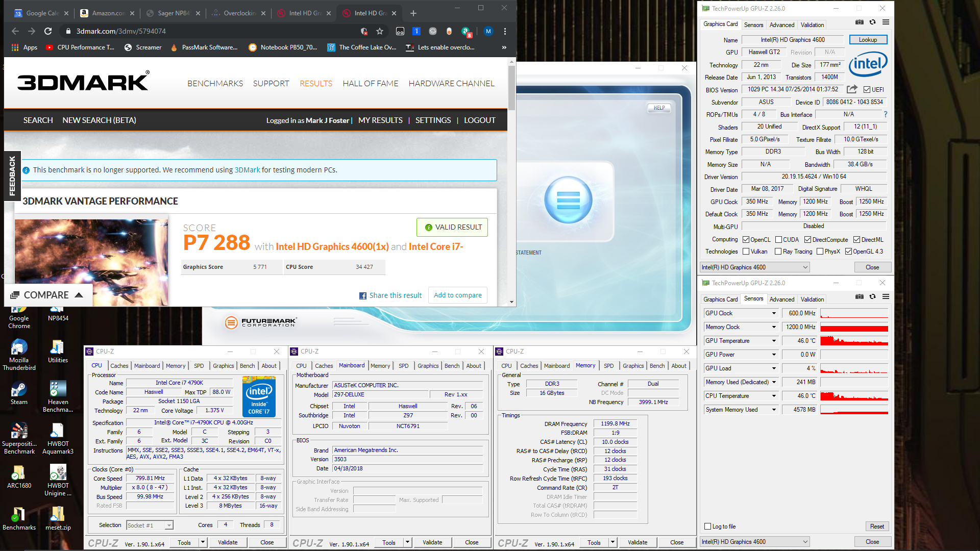The height and width of the screenshot is (551, 980).
Task: Click the CPU Temperature red sensor graph
Action: click(854, 396)
